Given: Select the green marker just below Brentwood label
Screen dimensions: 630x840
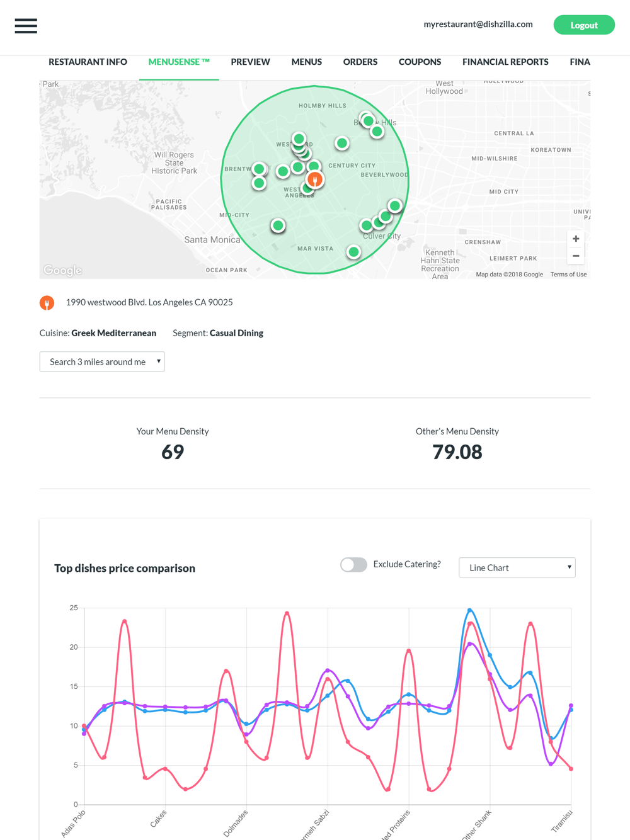Looking at the screenshot, I should [x=259, y=183].
